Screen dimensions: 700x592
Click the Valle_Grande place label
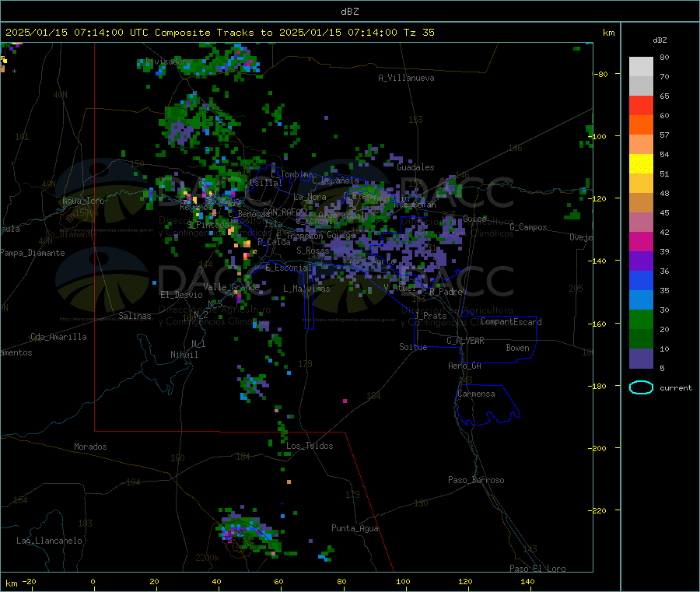pyautogui.click(x=231, y=287)
